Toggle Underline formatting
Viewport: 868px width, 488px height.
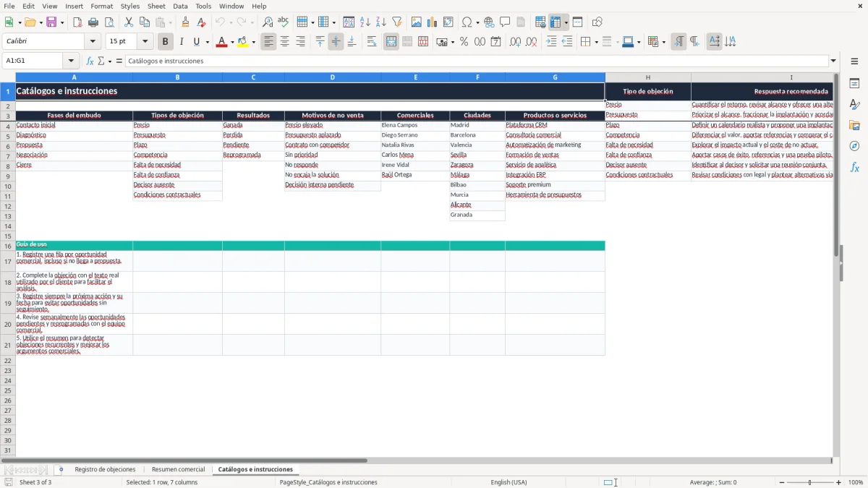click(x=196, y=42)
